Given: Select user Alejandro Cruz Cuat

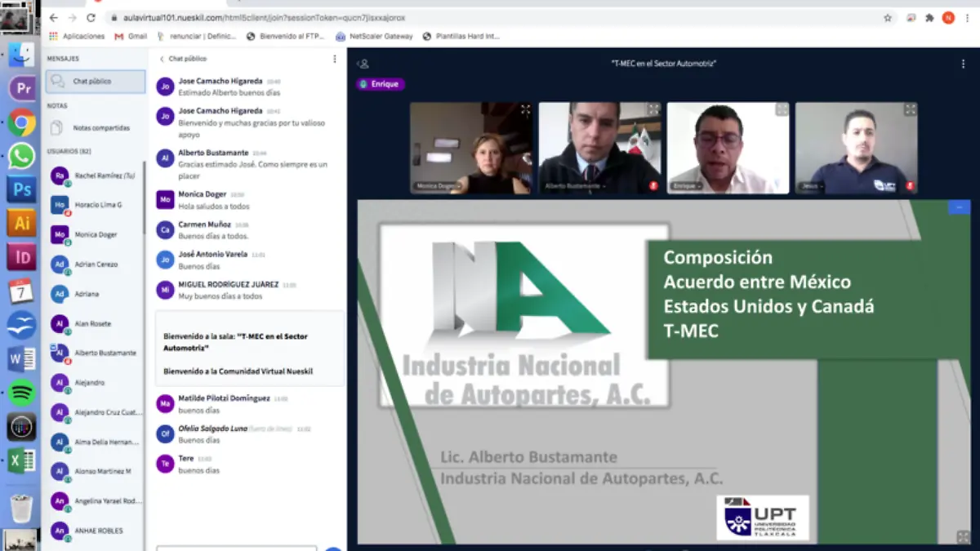Looking at the screenshot, I should pyautogui.click(x=96, y=412).
